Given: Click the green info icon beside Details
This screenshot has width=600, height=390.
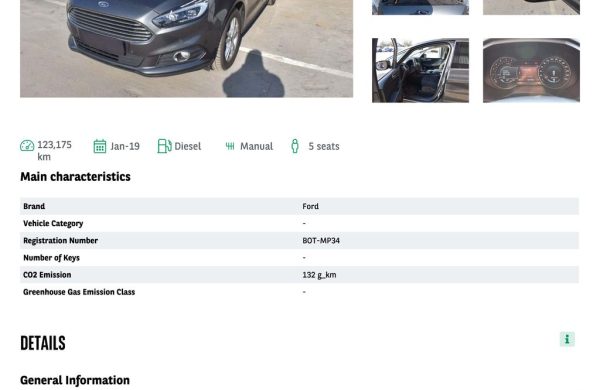Looking at the screenshot, I should [567, 339].
